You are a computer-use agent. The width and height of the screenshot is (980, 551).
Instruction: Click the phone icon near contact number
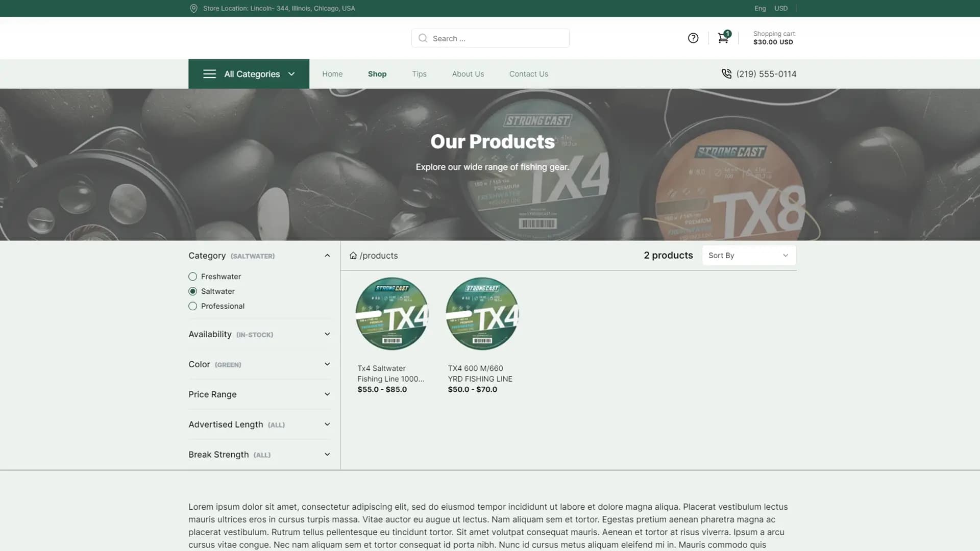click(726, 74)
